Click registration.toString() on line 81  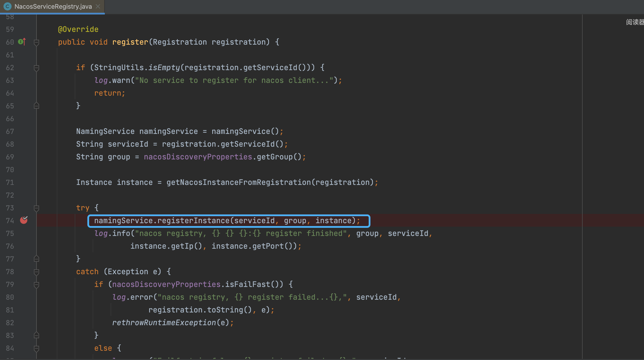(x=200, y=310)
